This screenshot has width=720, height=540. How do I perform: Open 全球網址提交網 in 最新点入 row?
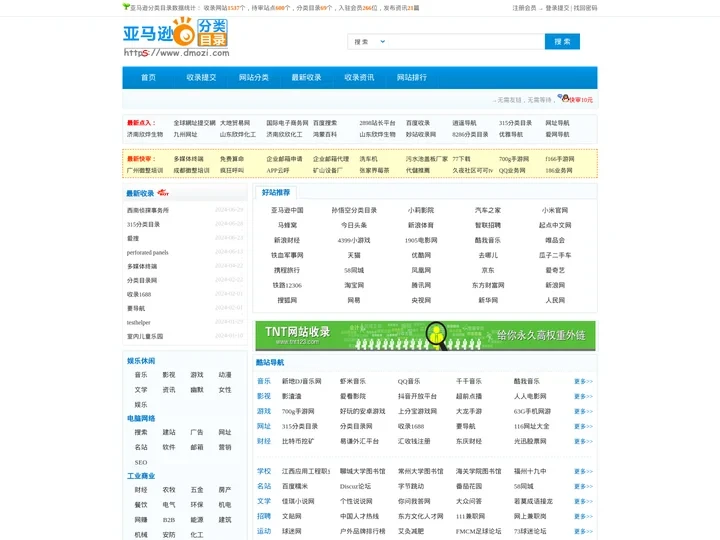click(x=194, y=123)
